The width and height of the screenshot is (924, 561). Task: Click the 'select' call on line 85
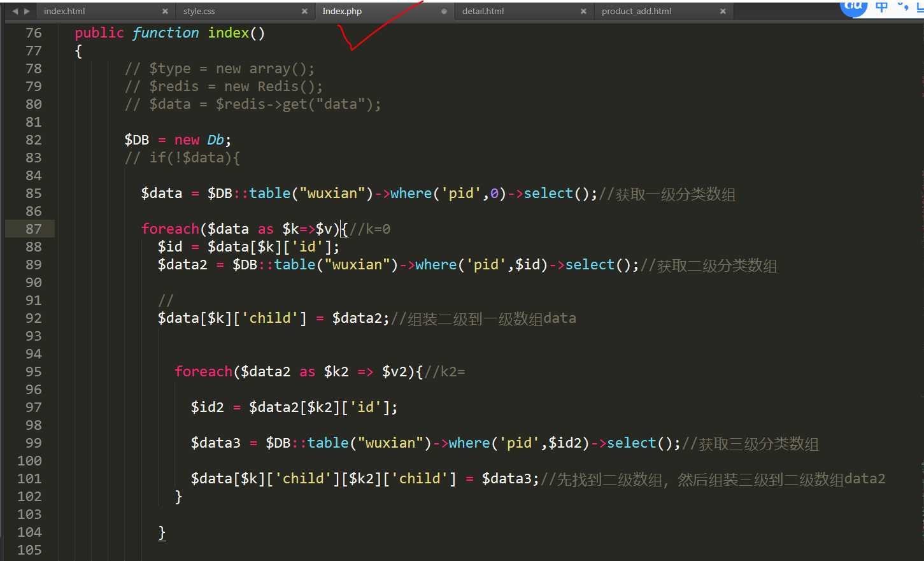pos(548,194)
